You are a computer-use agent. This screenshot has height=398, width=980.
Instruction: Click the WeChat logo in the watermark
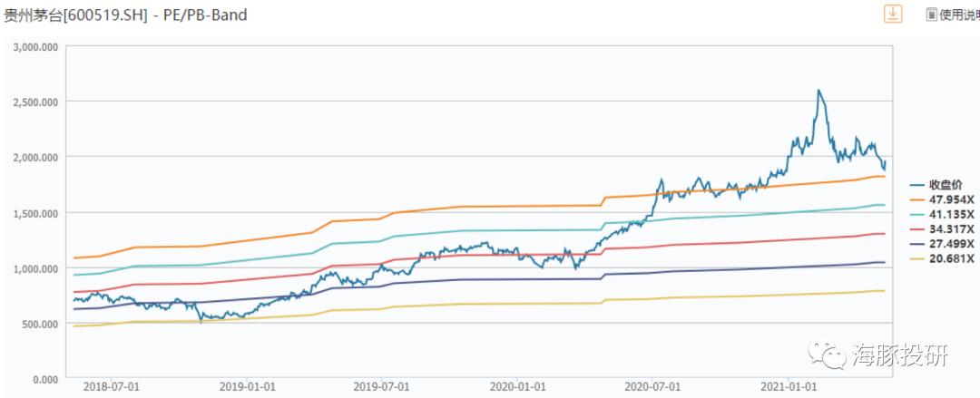827,354
